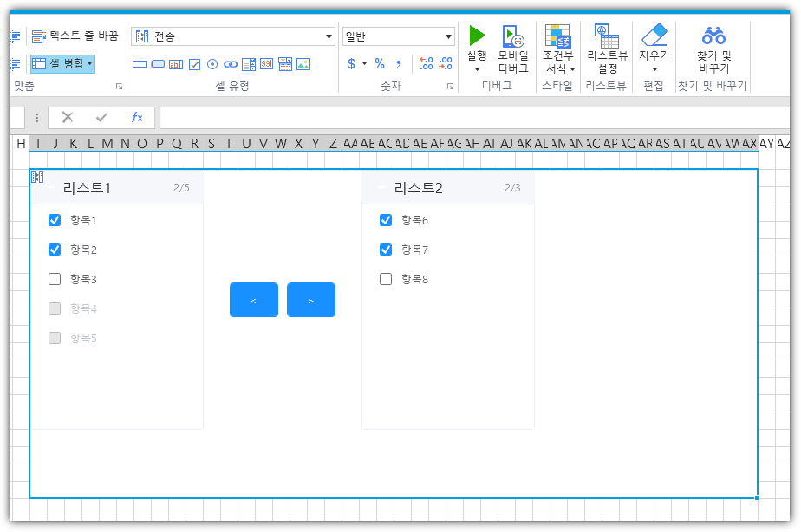
Task: Uncheck 항목7 in 리스트2
Action: pos(386,250)
